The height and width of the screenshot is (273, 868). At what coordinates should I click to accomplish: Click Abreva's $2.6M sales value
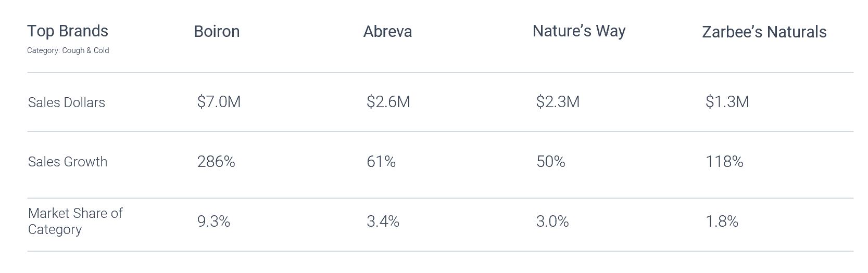[x=388, y=101]
